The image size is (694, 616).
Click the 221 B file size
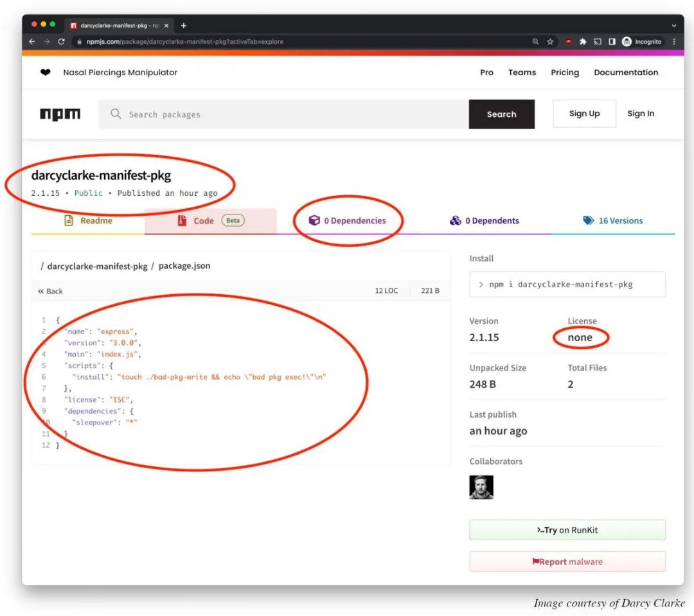tap(430, 291)
